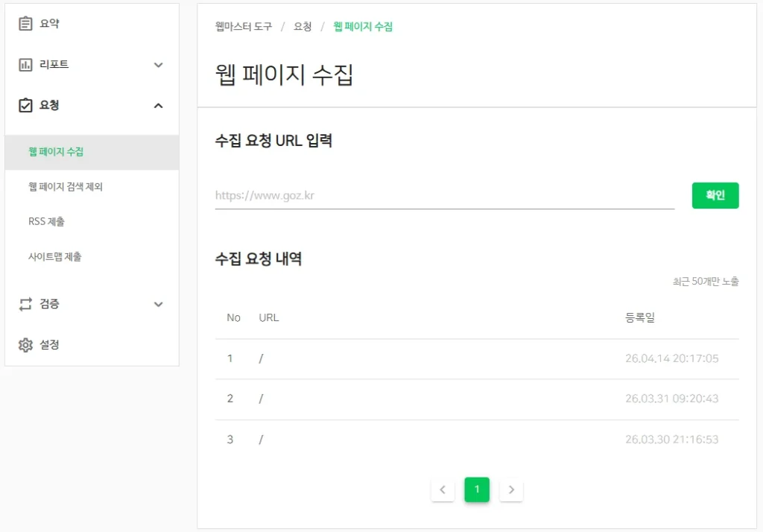Viewport: 763px width, 532px height.
Task: Open 설정 via the gear icon
Action: pos(26,345)
